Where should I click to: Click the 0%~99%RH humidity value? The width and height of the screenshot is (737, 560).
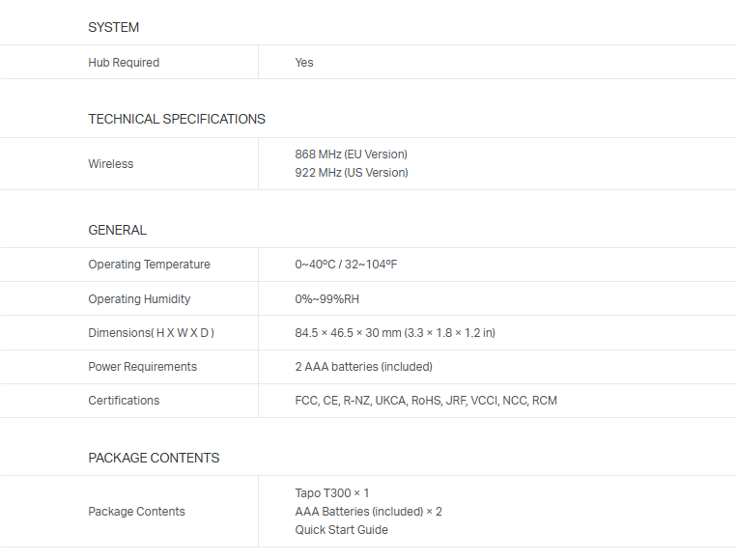[x=326, y=299]
